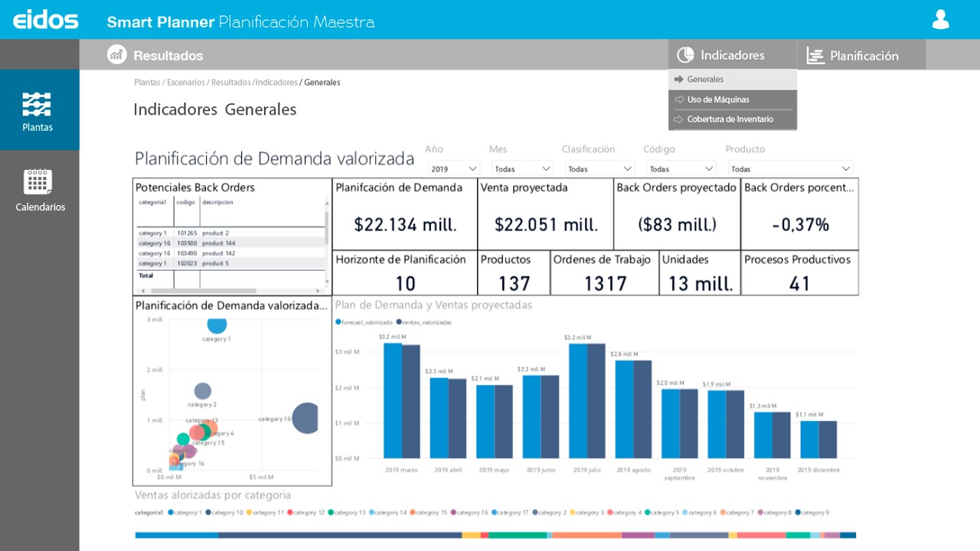
Task: Expand the Mes filter dropdown
Action: coord(522,168)
